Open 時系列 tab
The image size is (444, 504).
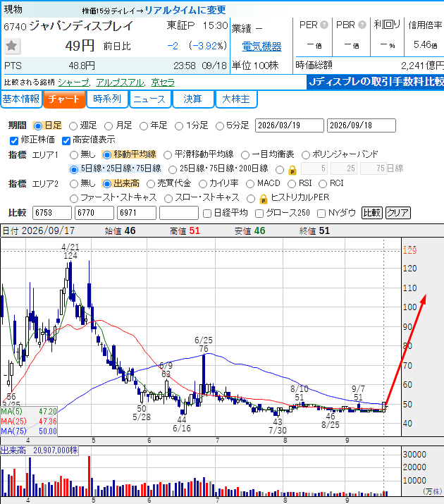[x=107, y=99]
